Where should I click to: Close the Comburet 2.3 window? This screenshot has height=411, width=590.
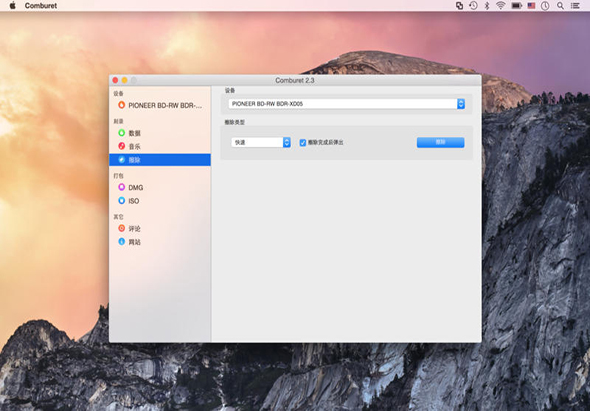click(x=115, y=80)
